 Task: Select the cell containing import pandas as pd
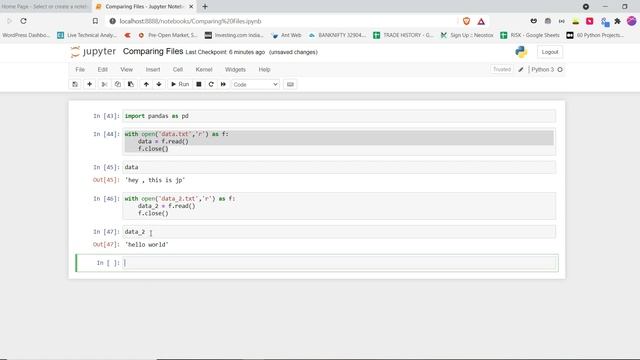click(x=339, y=116)
